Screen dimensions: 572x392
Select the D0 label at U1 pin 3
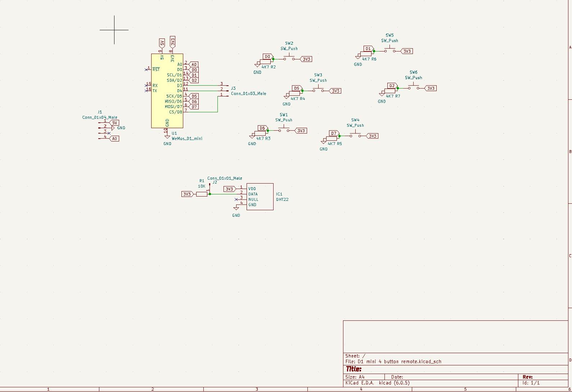(193, 70)
